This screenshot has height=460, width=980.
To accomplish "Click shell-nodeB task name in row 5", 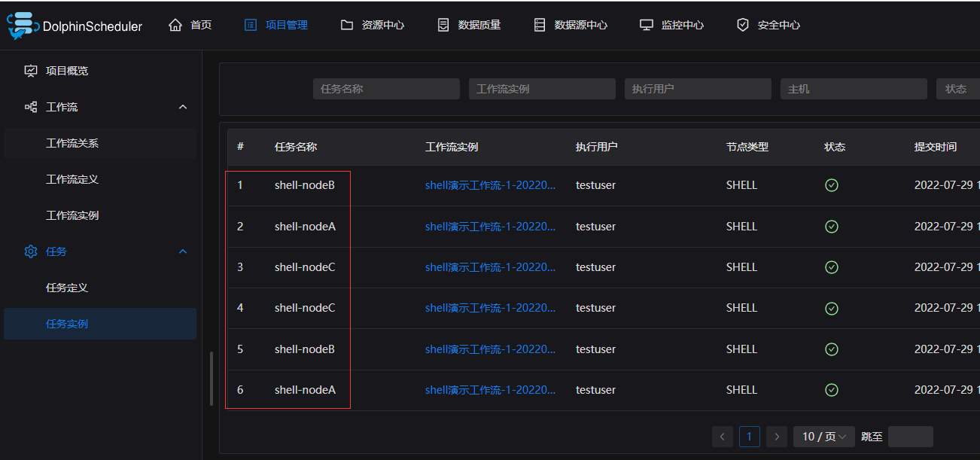I will click(305, 349).
